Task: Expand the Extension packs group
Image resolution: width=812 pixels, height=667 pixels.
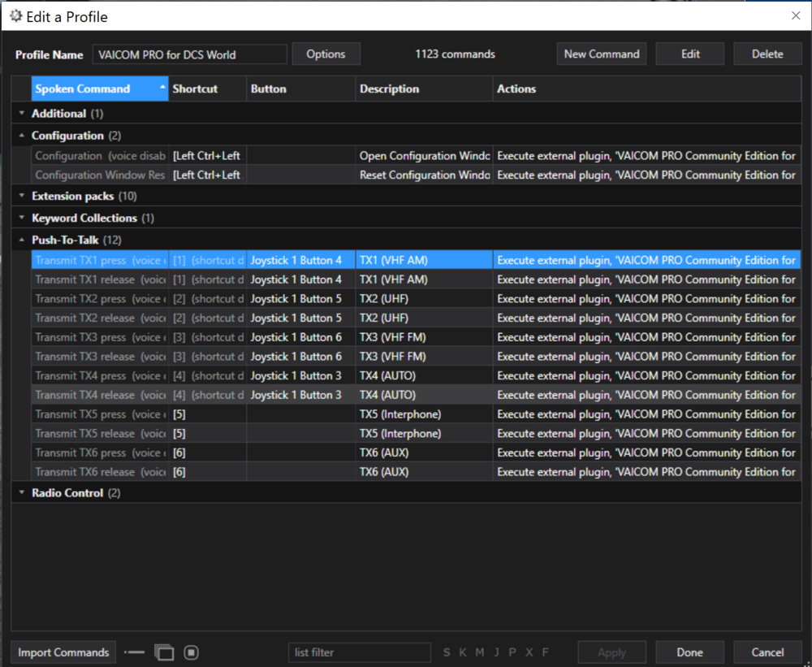Action: 22,196
